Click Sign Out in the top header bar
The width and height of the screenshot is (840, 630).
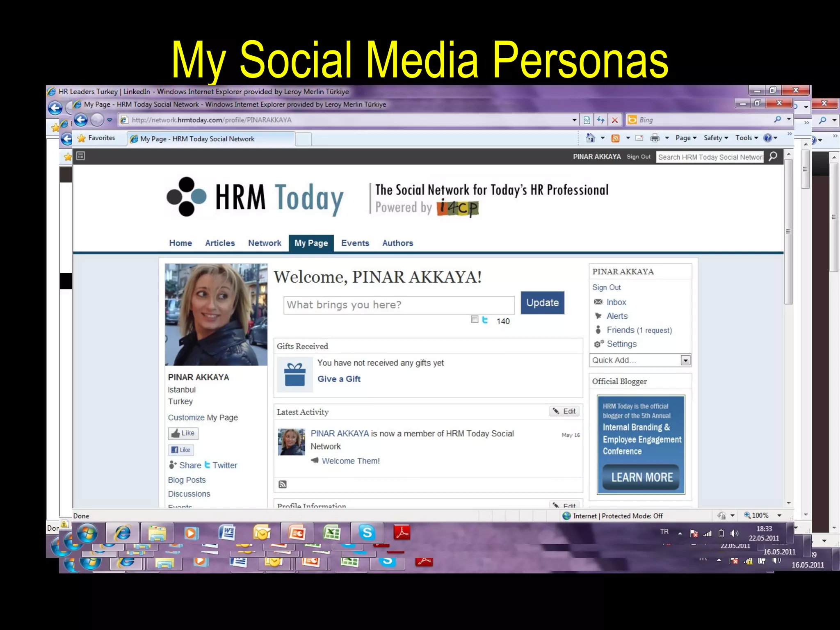(638, 157)
